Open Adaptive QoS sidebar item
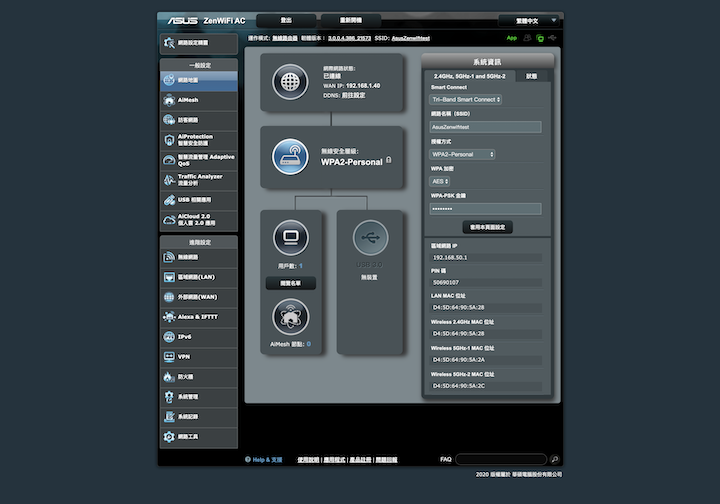The width and height of the screenshot is (720, 504). [199, 160]
